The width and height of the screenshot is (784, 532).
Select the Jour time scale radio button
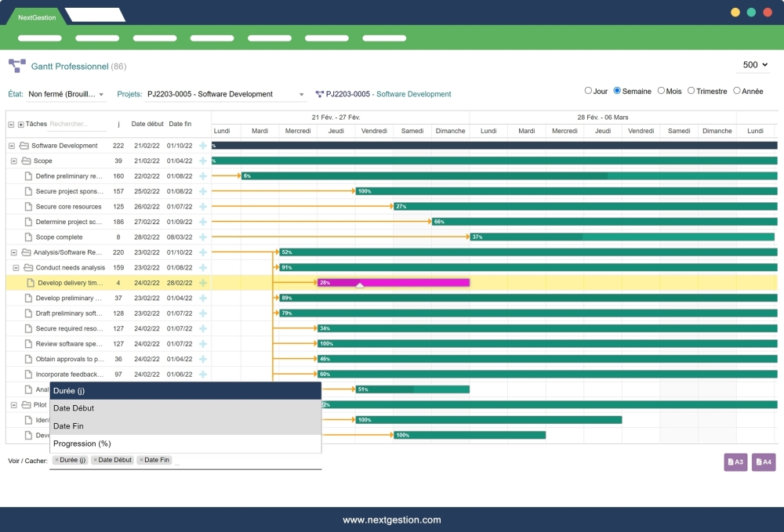(x=589, y=91)
